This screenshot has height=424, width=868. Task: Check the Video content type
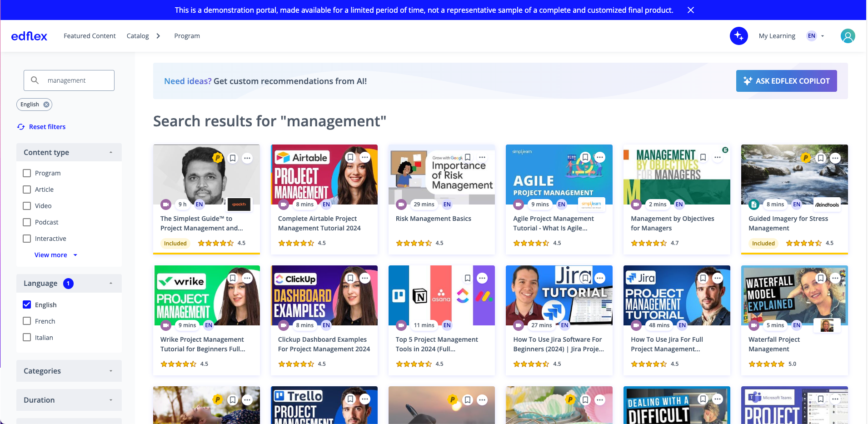[27, 206]
